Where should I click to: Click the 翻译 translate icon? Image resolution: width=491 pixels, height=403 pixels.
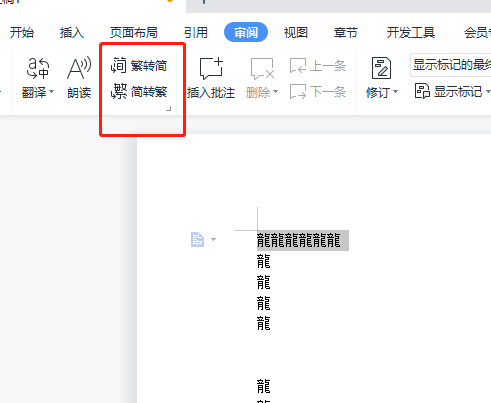point(38,68)
